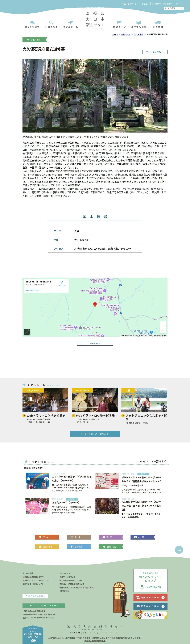Click the グルメ orange category button

point(47,537)
